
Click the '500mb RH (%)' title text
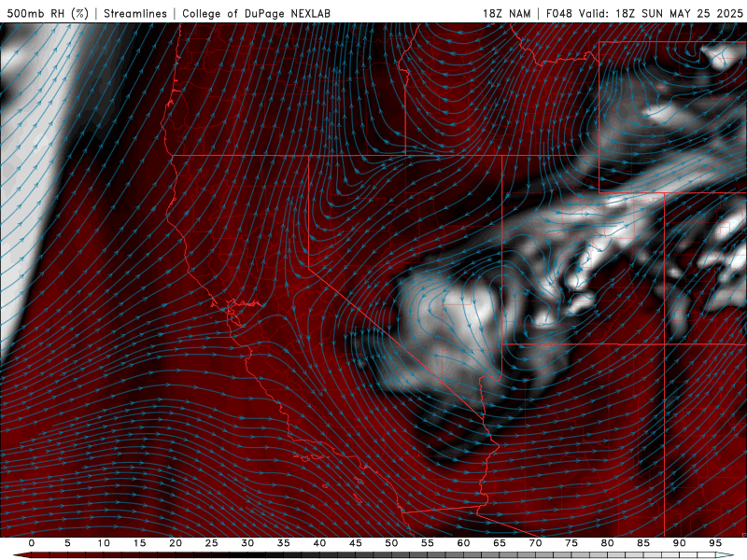tap(48, 13)
